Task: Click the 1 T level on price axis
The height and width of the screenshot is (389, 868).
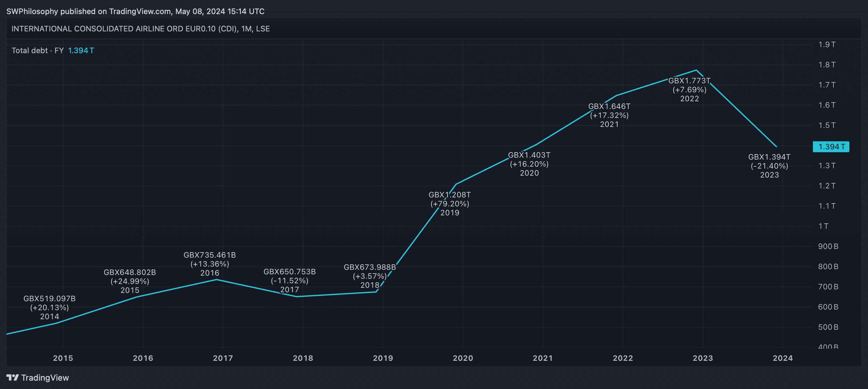Action: (823, 226)
